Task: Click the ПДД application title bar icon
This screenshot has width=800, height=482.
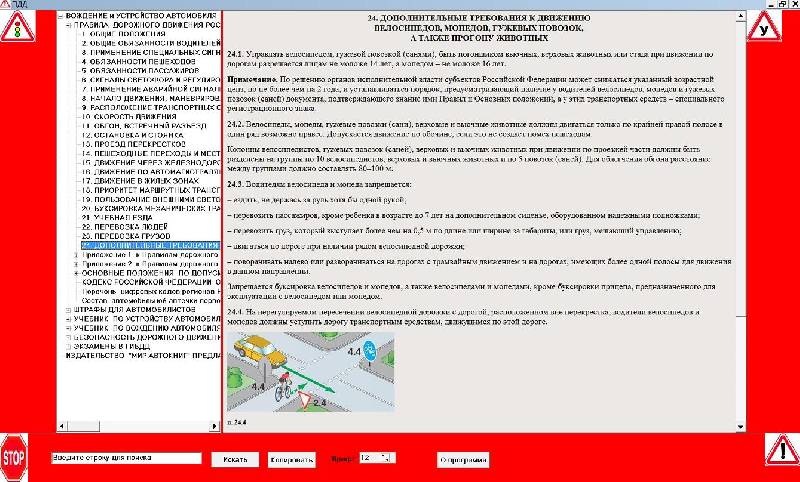Action: tap(5, 4)
